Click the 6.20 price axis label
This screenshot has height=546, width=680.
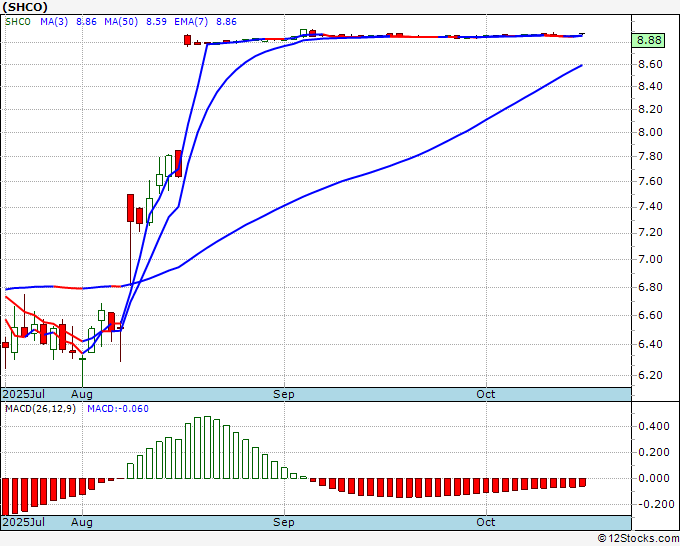[650, 375]
